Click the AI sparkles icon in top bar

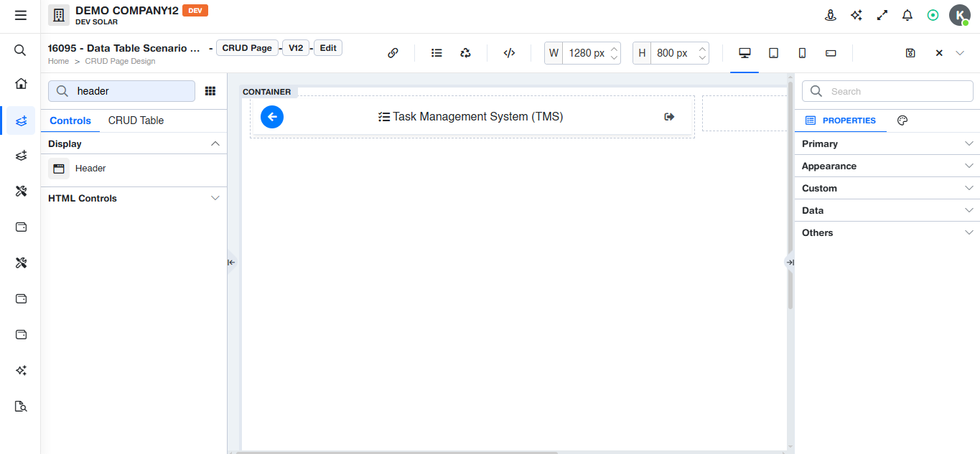click(x=856, y=15)
